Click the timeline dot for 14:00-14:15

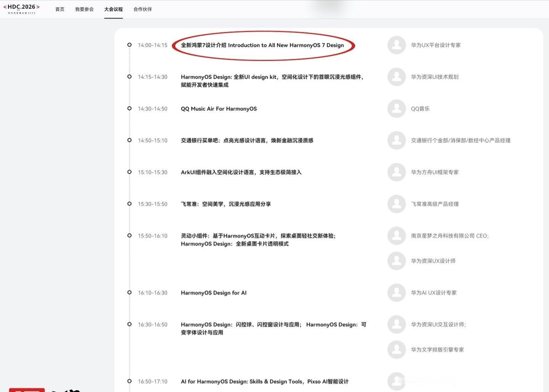(x=130, y=45)
